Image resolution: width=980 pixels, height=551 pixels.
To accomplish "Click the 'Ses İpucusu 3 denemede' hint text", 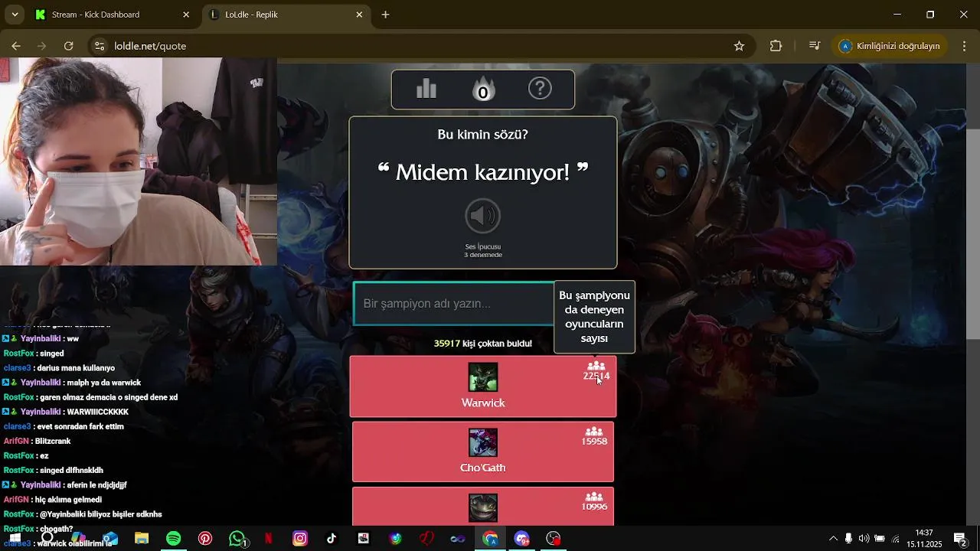I will (483, 251).
